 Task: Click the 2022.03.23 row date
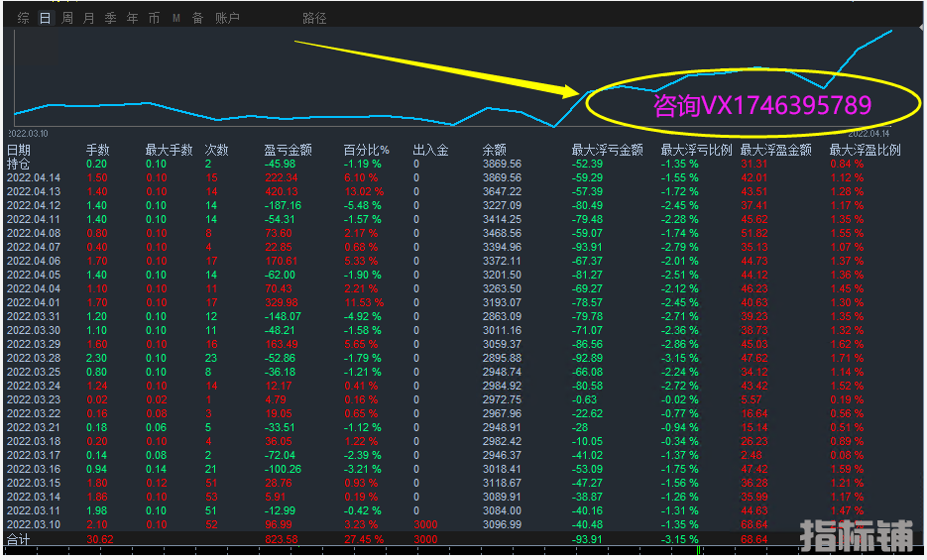pos(33,399)
